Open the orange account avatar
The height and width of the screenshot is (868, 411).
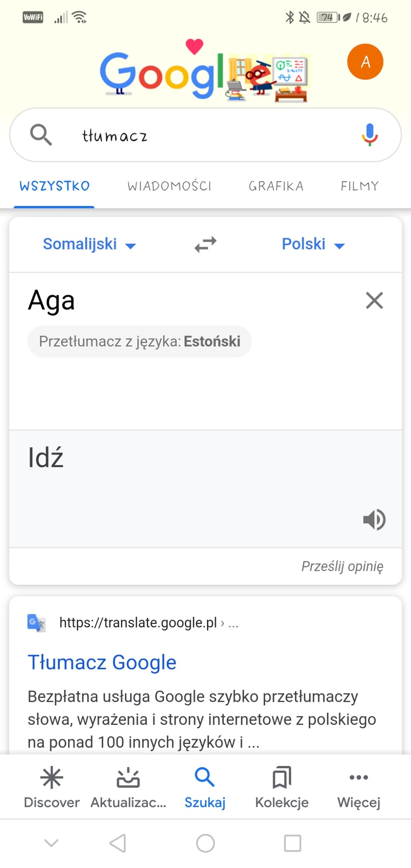point(365,62)
